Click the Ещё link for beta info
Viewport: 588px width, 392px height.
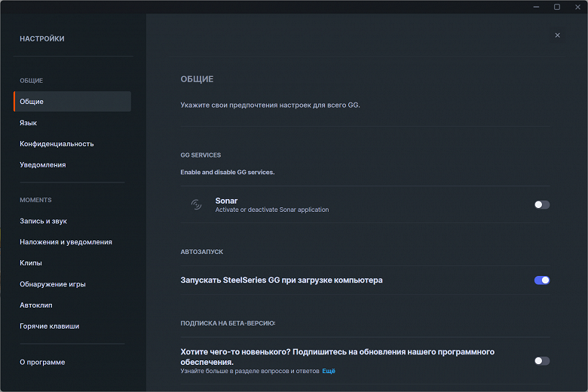click(329, 371)
